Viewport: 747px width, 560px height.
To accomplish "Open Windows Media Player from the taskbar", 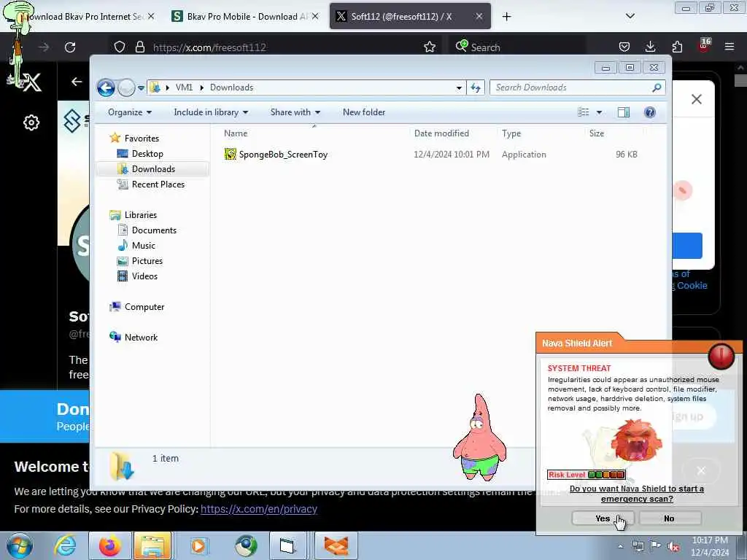I will 198,545.
